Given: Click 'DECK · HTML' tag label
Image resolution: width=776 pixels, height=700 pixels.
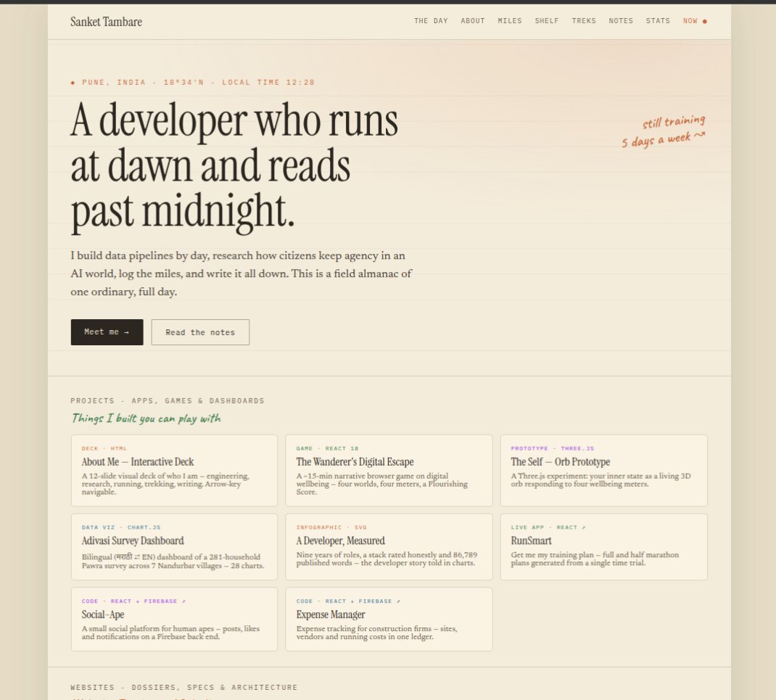Looking at the screenshot, I should click(x=104, y=448).
